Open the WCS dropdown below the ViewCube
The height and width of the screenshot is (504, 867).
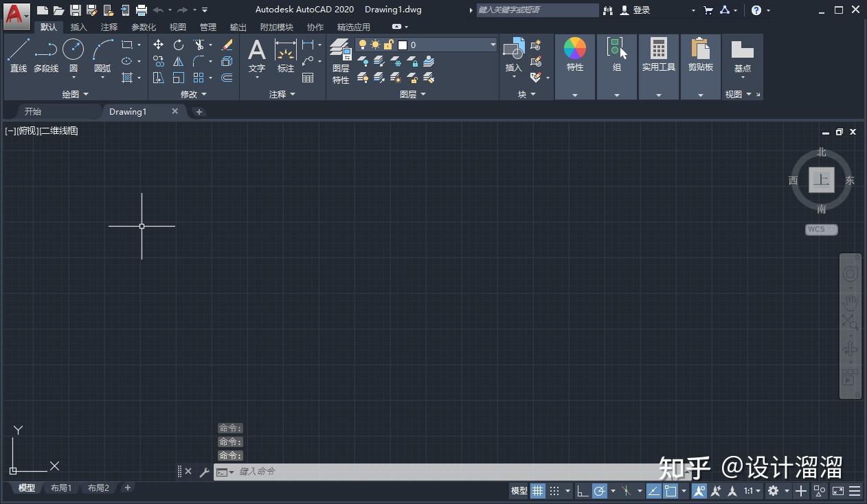(822, 229)
